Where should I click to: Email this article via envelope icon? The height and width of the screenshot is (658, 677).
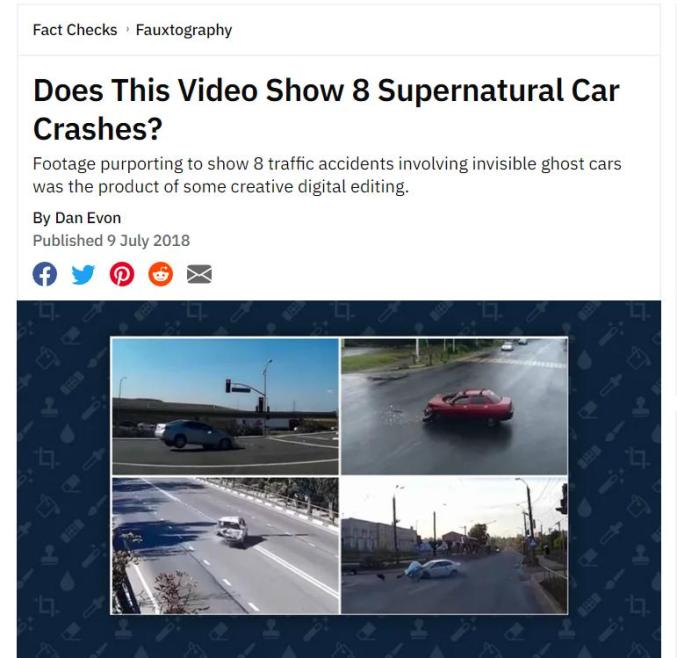pos(199,274)
